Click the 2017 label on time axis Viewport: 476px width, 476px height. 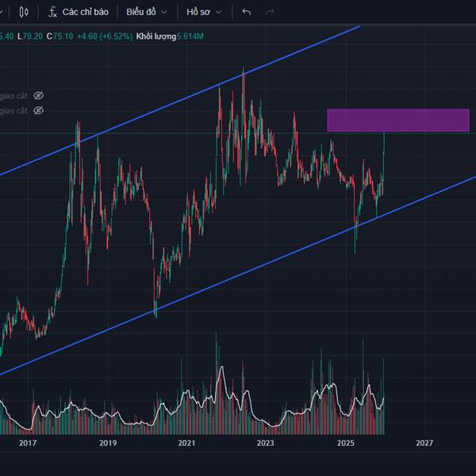coord(28,443)
